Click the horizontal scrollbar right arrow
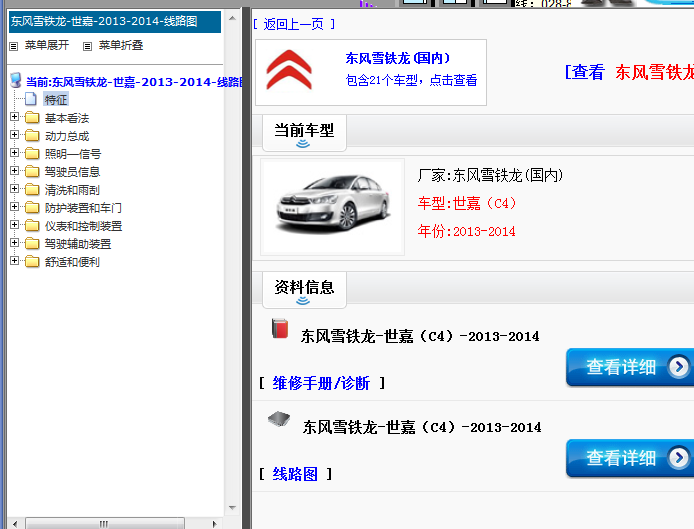The height and width of the screenshot is (529, 694). tap(215, 524)
